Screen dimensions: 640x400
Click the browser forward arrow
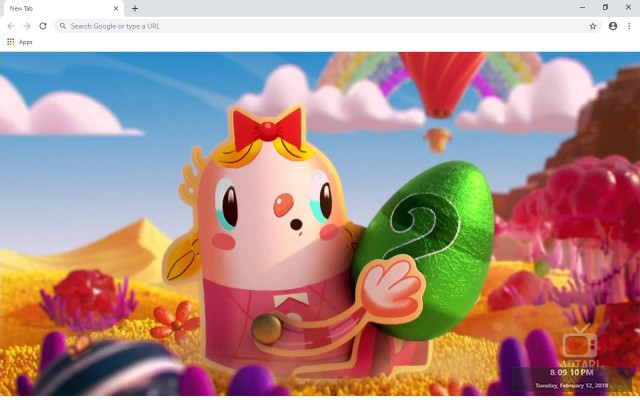click(27, 26)
